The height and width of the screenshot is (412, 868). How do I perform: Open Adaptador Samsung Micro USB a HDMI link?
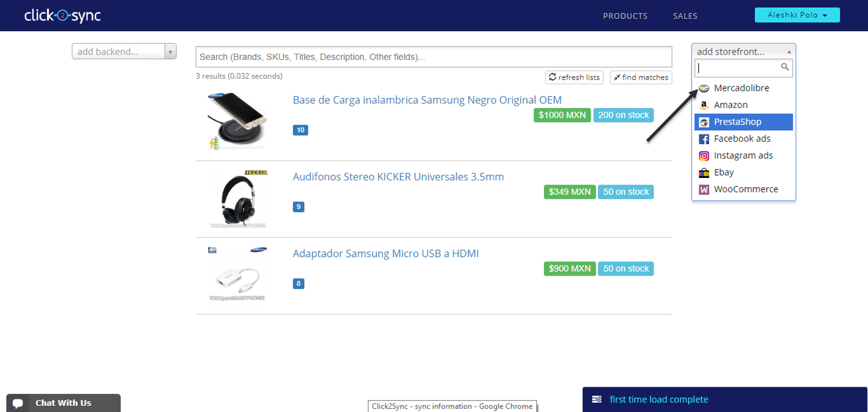click(386, 254)
